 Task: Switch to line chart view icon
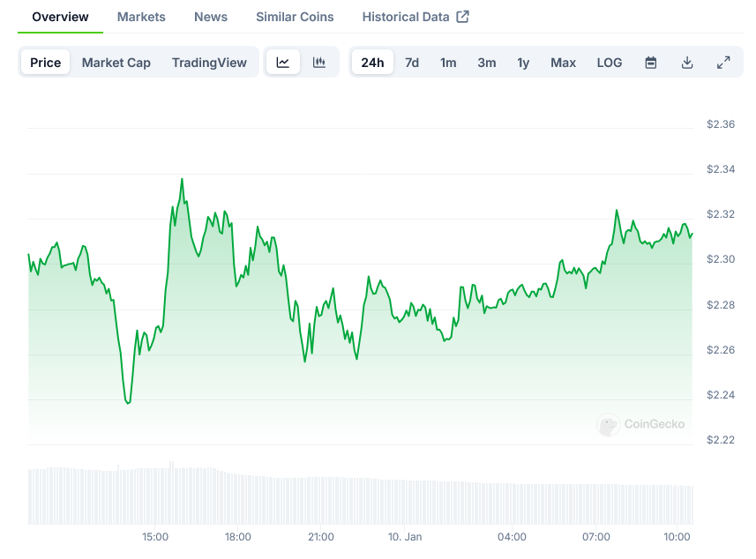[x=283, y=63]
